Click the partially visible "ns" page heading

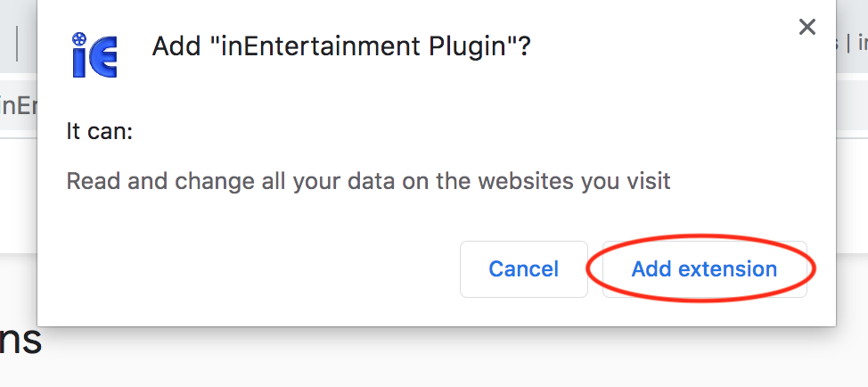[x=20, y=340]
